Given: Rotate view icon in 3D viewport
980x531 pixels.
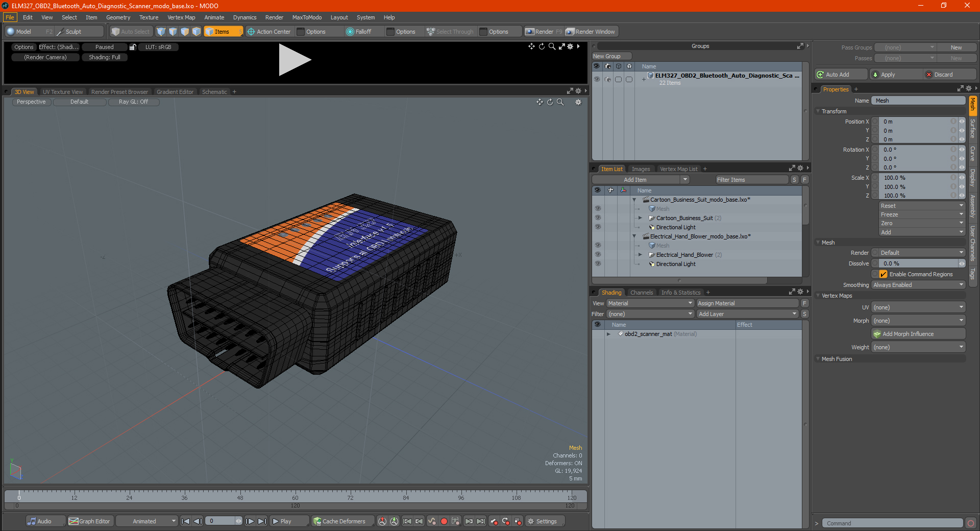Looking at the screenshot, I should (550, 102).
